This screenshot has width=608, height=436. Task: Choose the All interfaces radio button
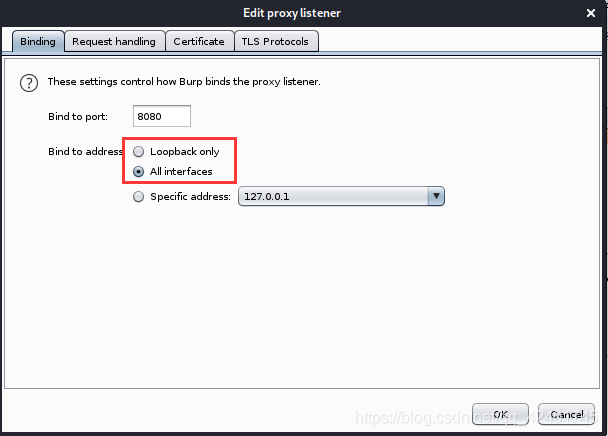[138, 171]
